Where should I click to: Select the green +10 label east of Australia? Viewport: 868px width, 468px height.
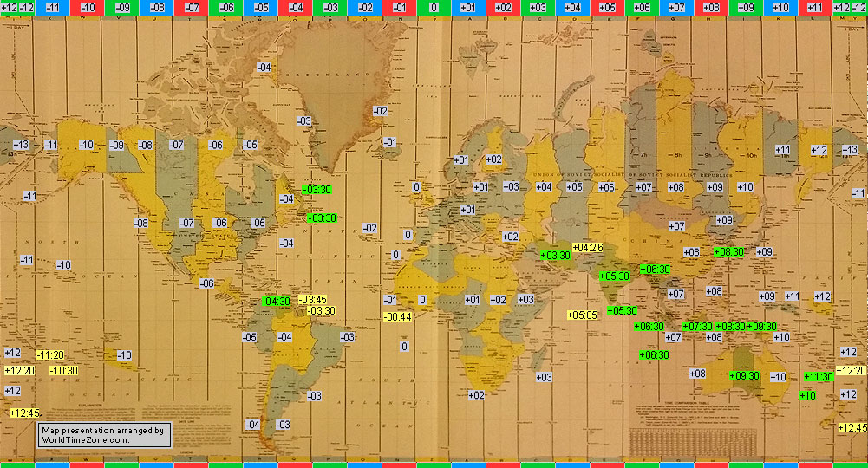(807, 395)
